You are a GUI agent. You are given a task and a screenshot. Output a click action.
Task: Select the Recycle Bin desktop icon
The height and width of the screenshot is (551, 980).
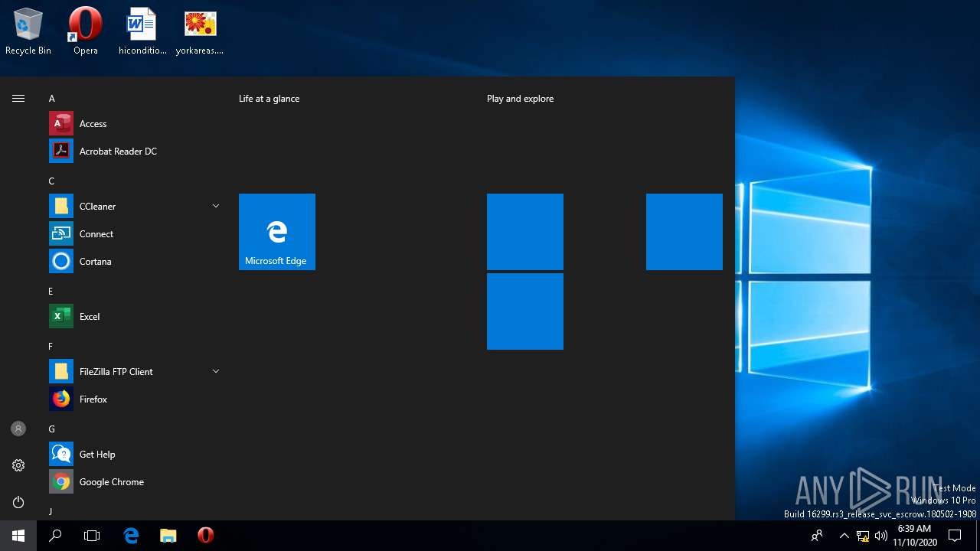[x=28, y=31]
